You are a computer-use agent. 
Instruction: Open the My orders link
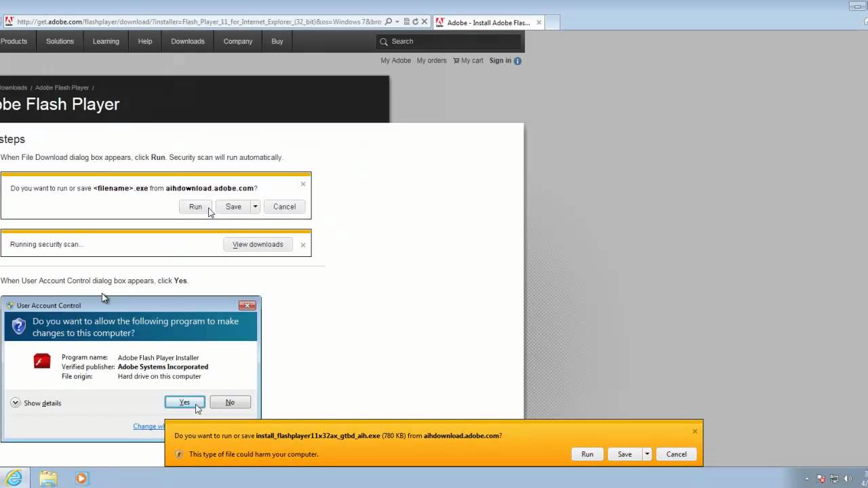[x=431, y=60]
